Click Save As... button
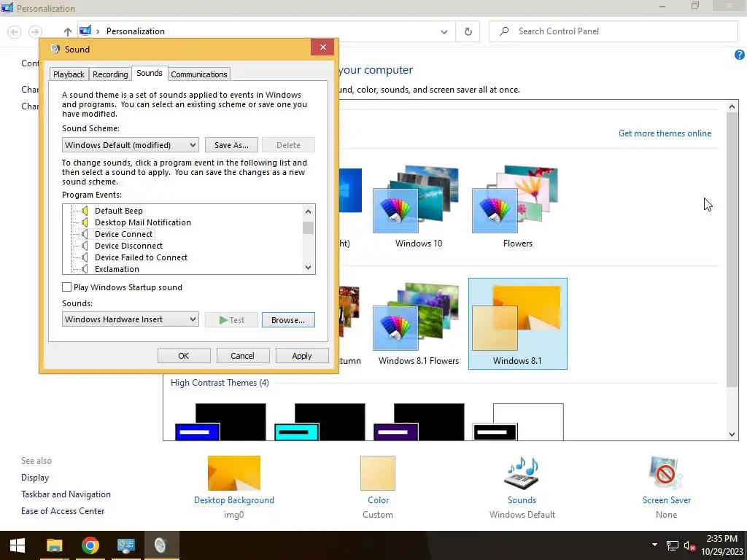The width and height of the screenshot is (747, 560). (231, 145)
